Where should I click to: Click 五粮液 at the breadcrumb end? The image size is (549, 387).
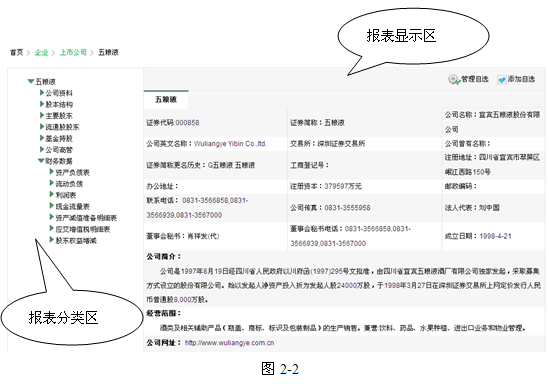tap(108, 53)
